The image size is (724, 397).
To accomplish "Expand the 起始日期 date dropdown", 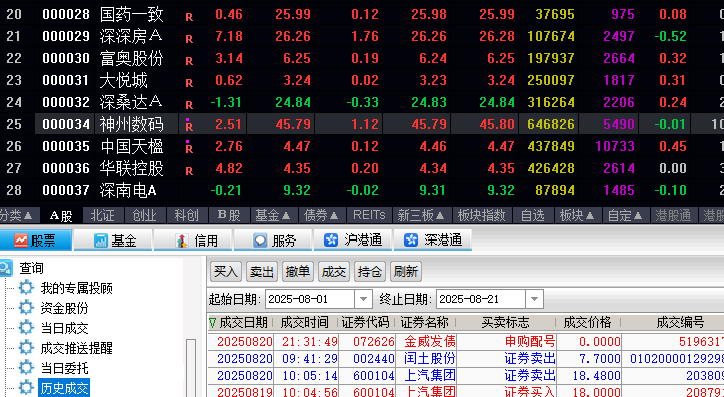I will tap(363, 299).
